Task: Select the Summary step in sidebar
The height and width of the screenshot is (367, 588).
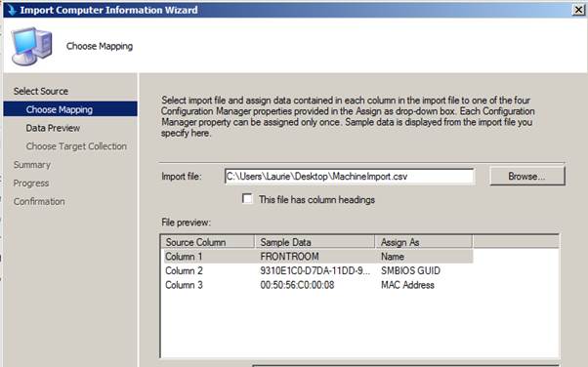Action: coord(32,165)
